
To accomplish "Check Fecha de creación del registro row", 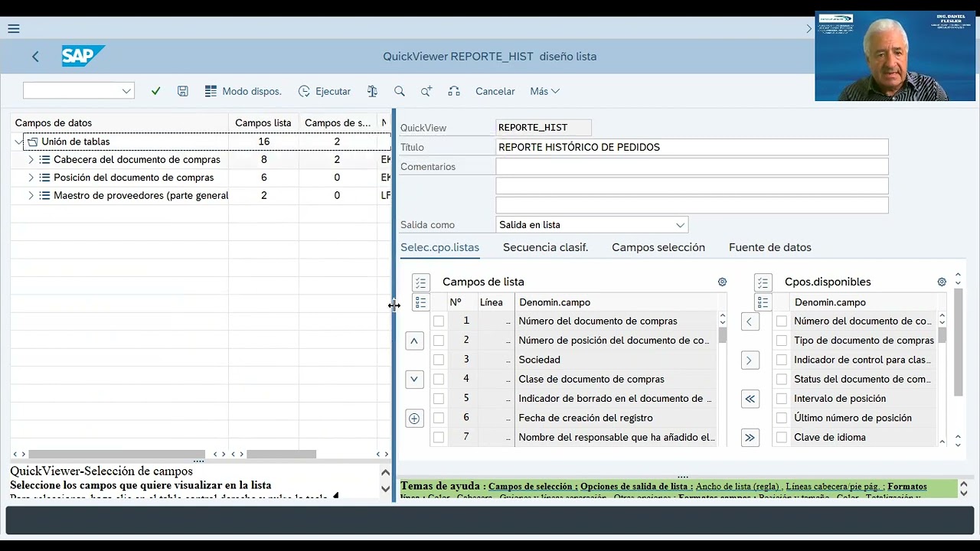I will pyautogui.click(x=439, y=418).
